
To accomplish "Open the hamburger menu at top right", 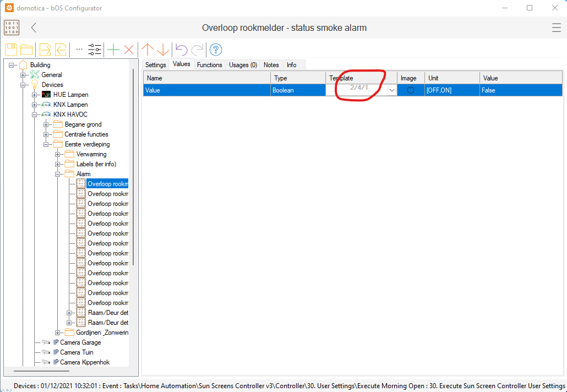I will tap(557, 28).
